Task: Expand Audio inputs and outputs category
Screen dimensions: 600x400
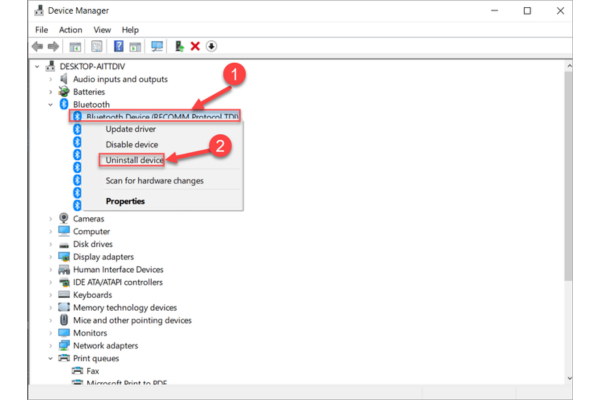Action: tap(51, 79)
